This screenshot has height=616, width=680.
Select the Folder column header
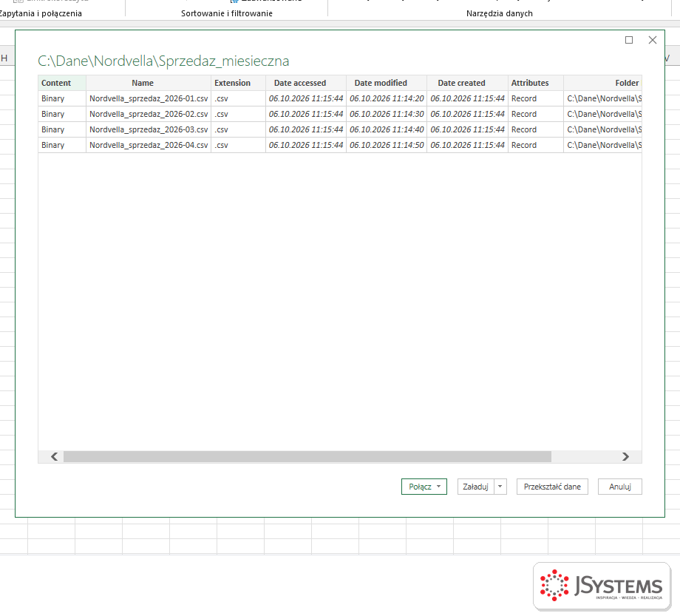603,83
